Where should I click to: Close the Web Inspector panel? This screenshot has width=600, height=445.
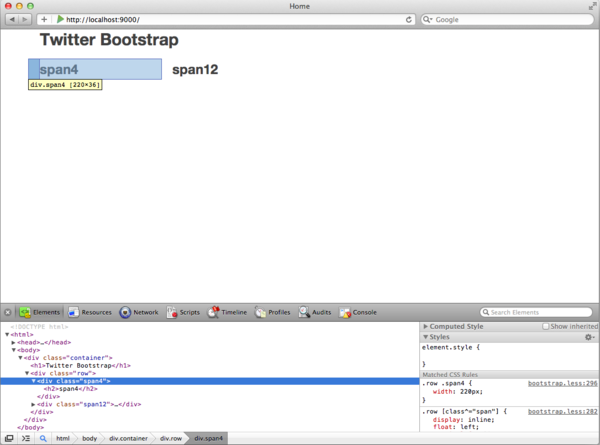click(x=8, y=312)
